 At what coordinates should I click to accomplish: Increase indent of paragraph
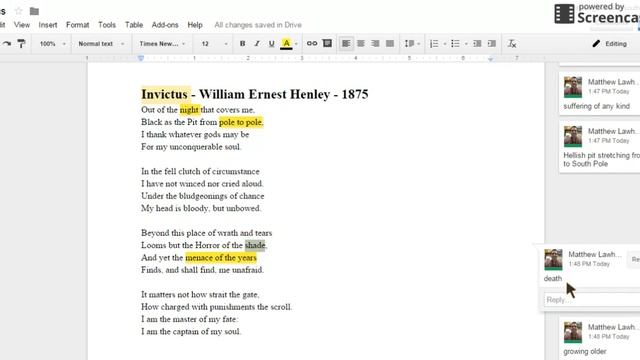click(x=492, y=44)
